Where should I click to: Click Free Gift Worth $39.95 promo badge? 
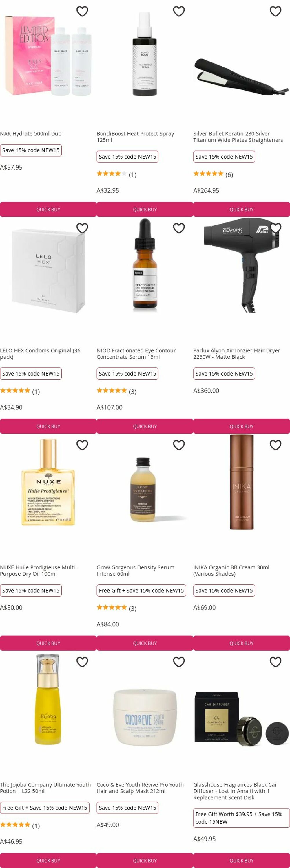point(241,818)
